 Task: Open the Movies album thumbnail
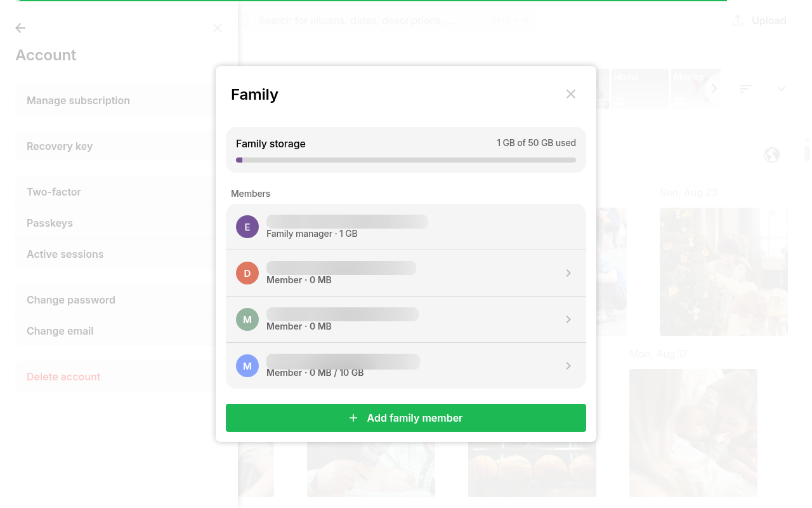(696, 89)
